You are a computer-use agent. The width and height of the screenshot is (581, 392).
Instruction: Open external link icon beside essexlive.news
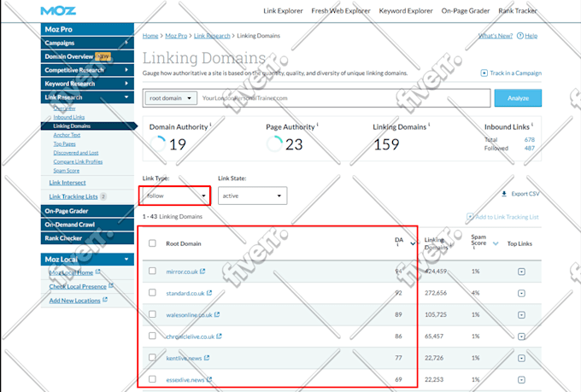209,379
